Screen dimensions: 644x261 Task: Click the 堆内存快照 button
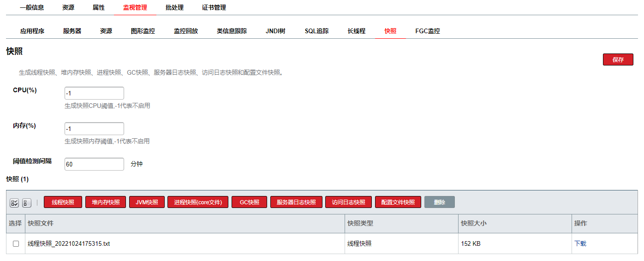pos(106,202)
